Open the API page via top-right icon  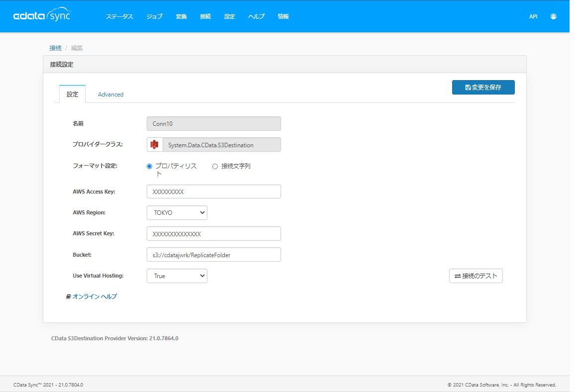533,16
